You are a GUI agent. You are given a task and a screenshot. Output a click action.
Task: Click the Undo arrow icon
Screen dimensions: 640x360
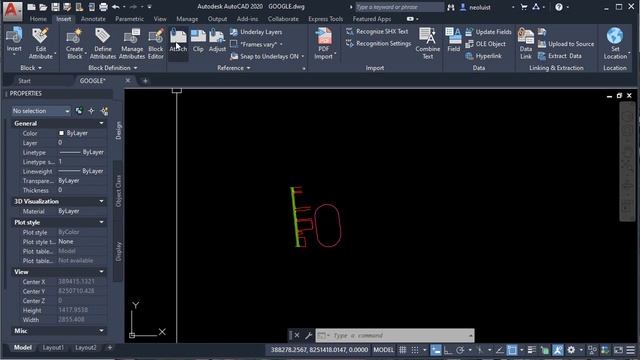(x=116, y=7)
